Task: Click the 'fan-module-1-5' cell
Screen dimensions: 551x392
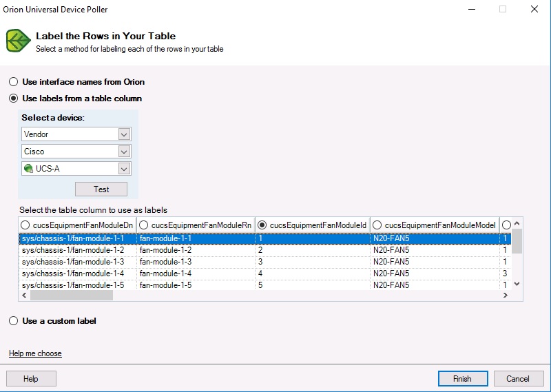Action: 196,285
